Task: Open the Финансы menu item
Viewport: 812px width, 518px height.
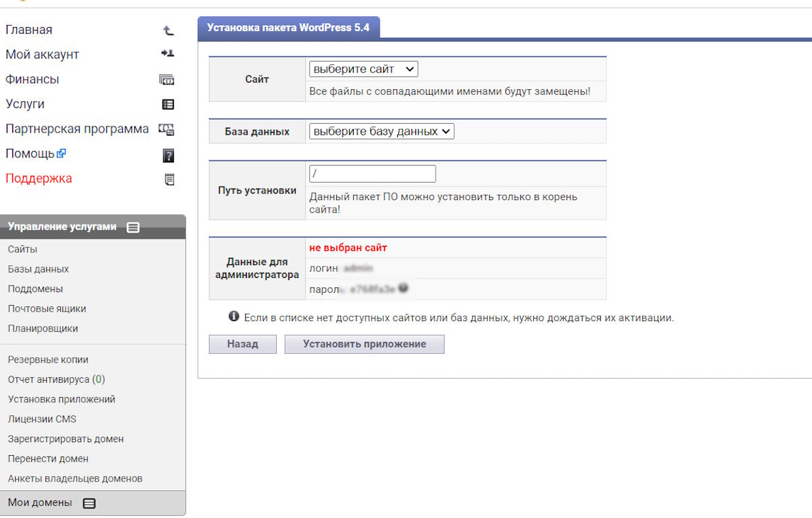Action: 32,79
